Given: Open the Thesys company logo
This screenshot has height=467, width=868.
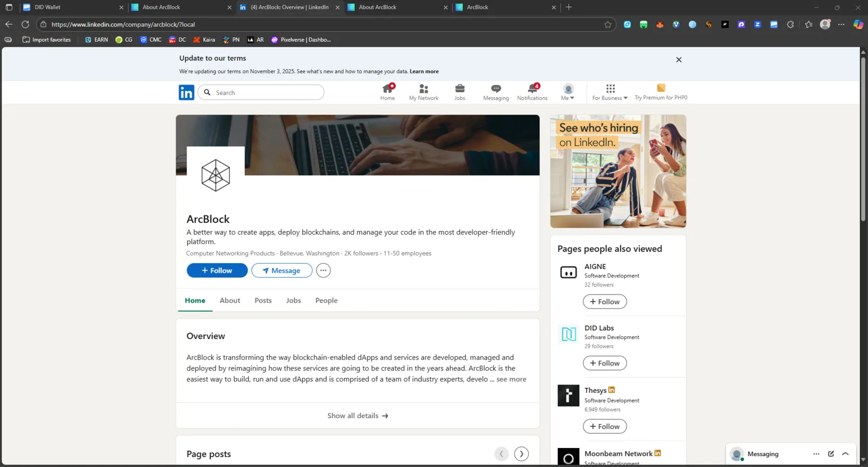Looking at the screenshot, I should click(569, 395).
